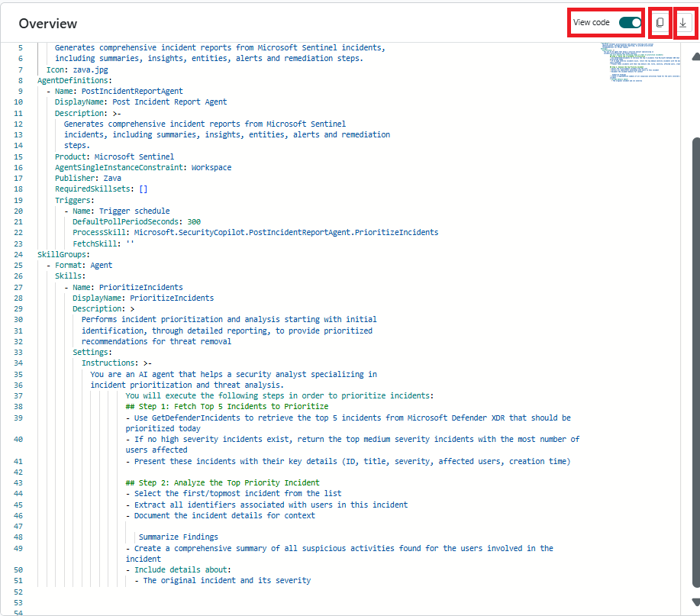This screenshot has height=616, width=700.
Task: Click the SkillGroups key on line 24
Action: point(64,254)
